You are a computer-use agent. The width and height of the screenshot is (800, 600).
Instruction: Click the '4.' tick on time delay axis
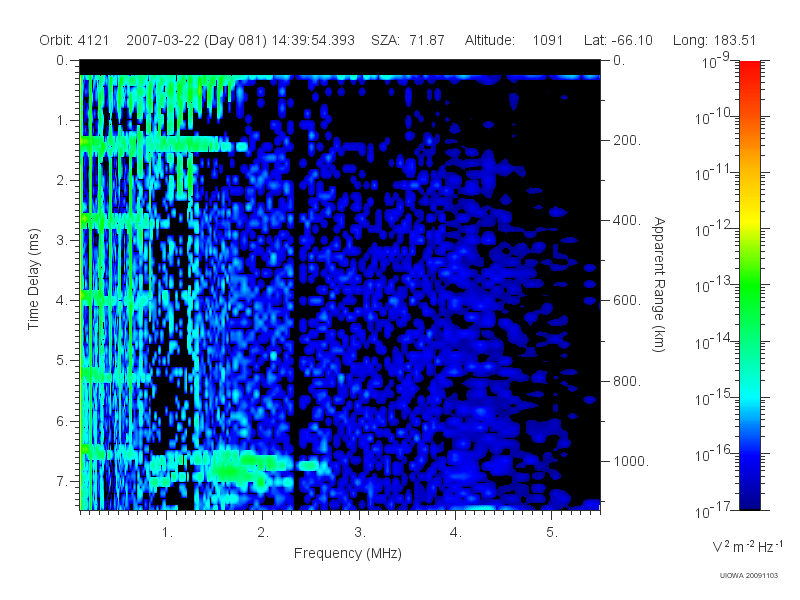(x=62, y=301)
